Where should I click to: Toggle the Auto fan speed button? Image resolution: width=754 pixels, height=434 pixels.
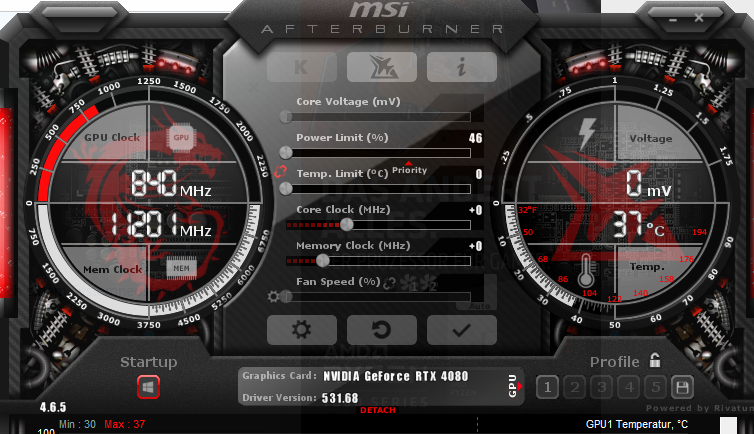479,306
